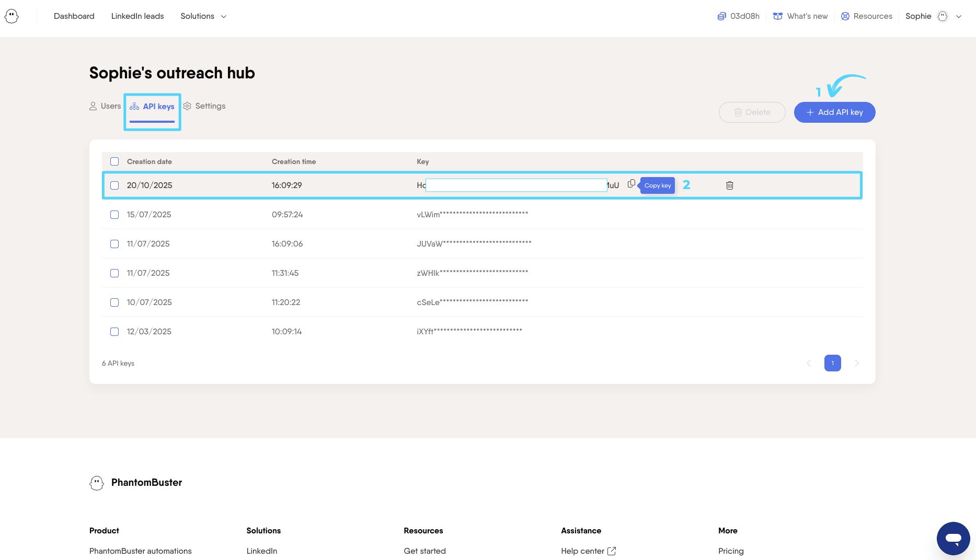Click the zWHIk masked key text
Image resolution: width=976 pixels, height=560 pixels.
472,273
